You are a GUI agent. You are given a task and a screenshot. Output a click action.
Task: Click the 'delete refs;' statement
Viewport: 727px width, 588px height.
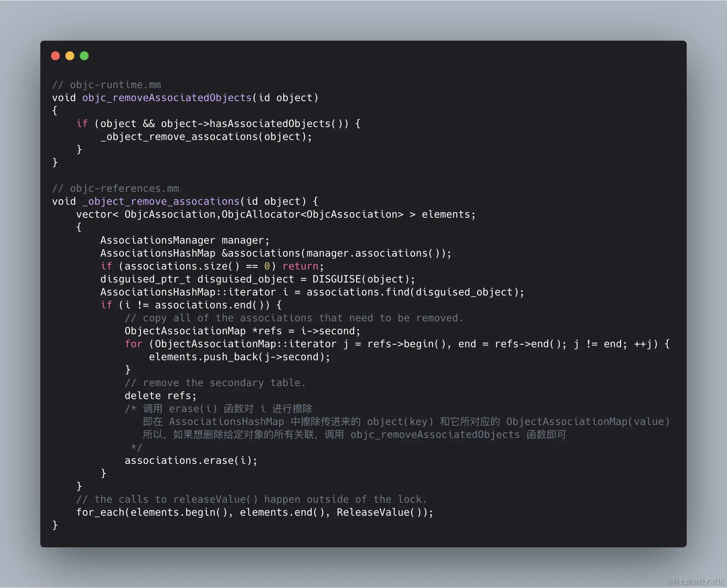[161, 396]
